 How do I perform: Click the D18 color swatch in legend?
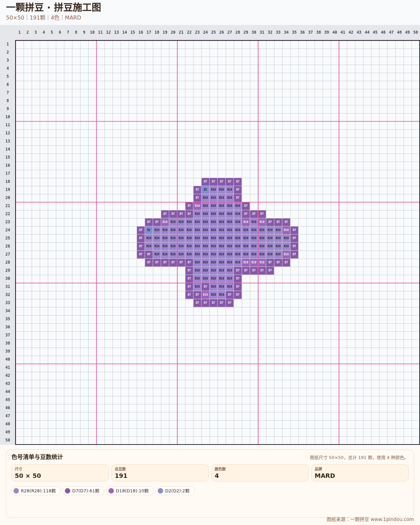[x=111, y=491]
